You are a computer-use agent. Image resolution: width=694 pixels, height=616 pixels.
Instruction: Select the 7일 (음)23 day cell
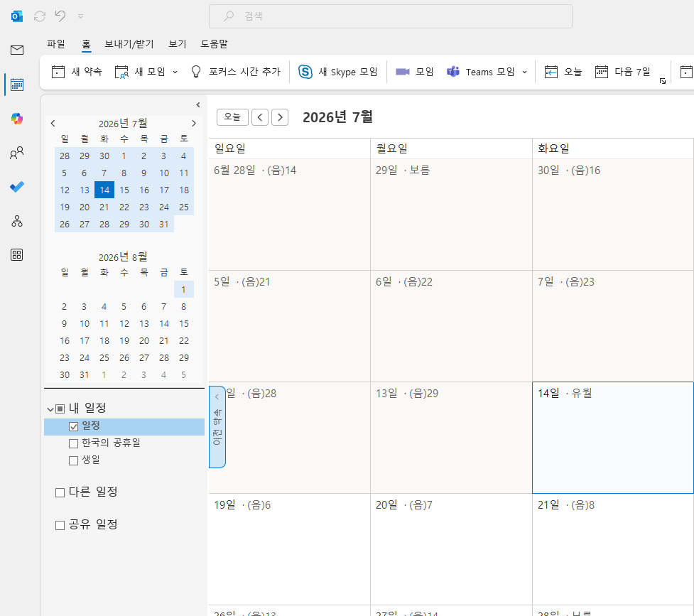pos(612,326)
